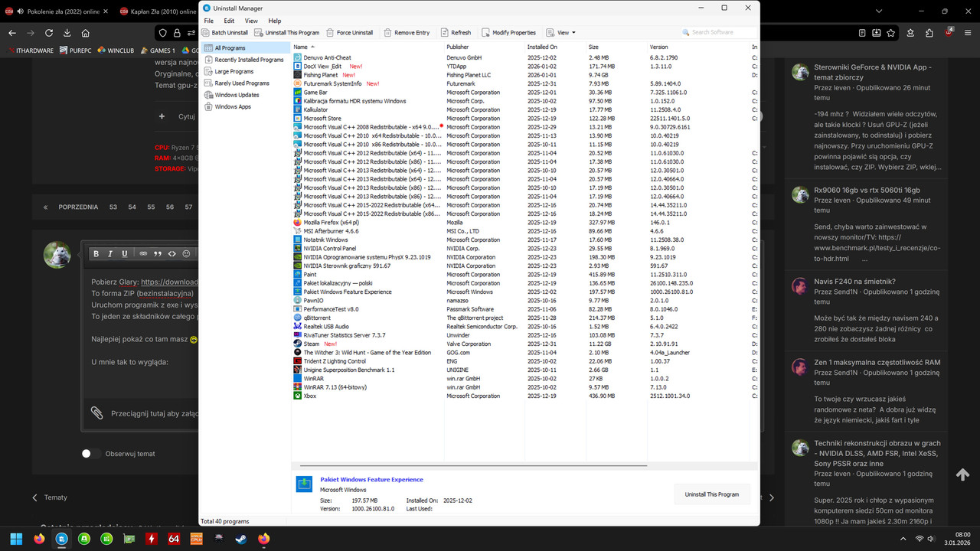Click Pakiet Windows Feature Experience title link
This screenshot has width=980, height=551.
coord(371,479)
